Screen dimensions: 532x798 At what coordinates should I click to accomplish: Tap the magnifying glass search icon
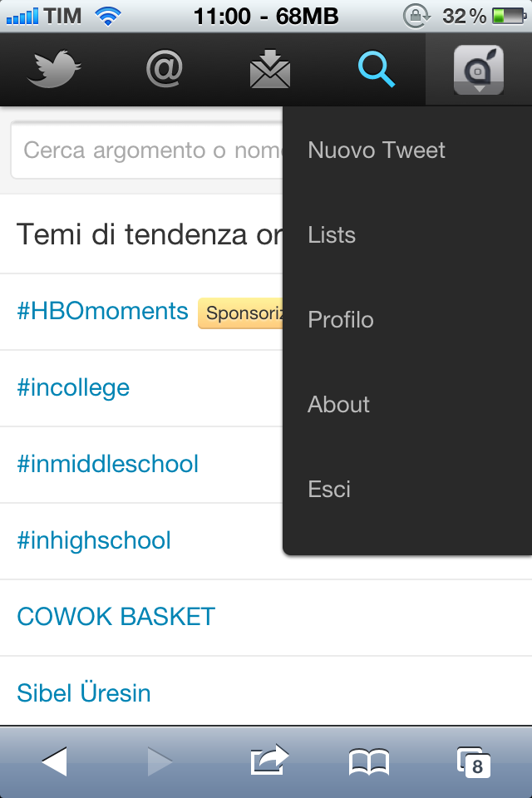point(377,70)
